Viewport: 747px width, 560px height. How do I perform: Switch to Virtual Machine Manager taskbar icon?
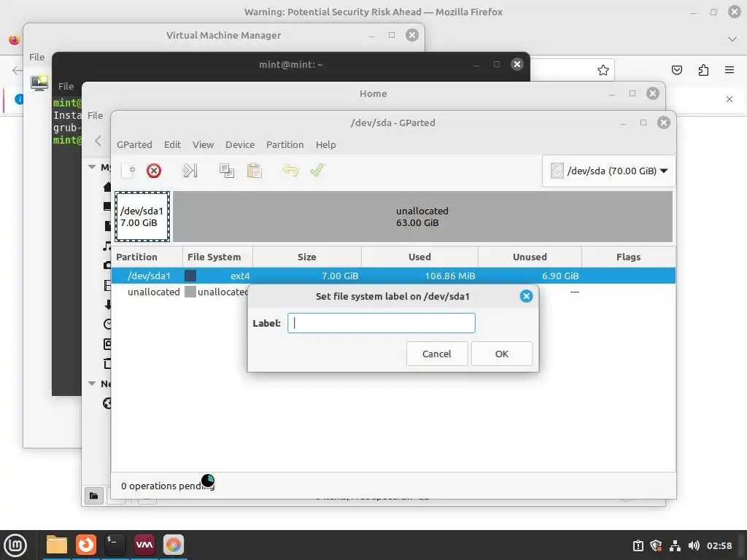(144, 545)
